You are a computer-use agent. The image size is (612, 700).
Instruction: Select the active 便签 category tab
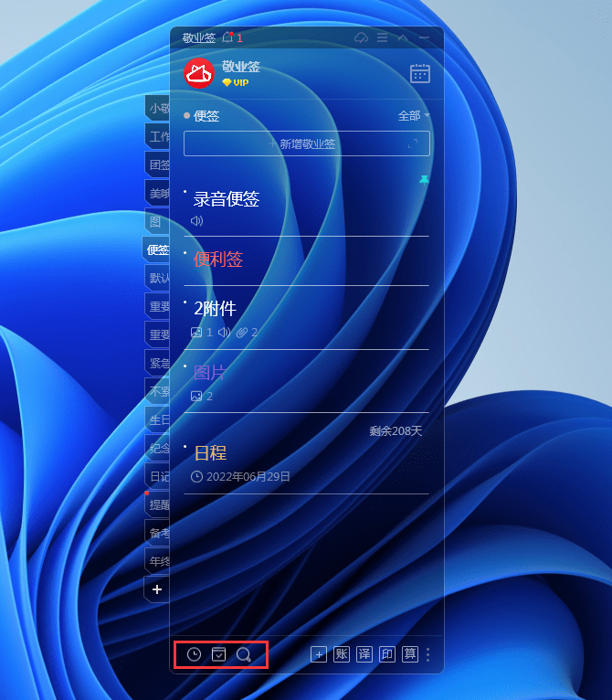[156, 249]
